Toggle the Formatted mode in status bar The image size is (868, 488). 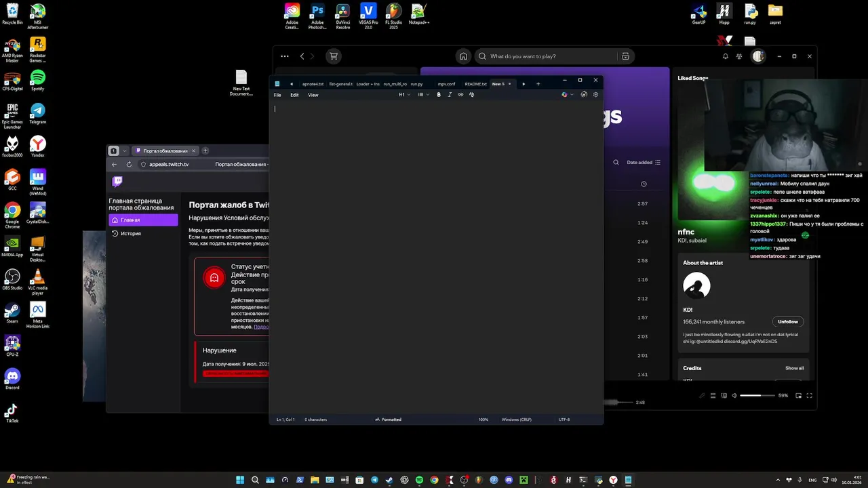(x=388, y=420)
